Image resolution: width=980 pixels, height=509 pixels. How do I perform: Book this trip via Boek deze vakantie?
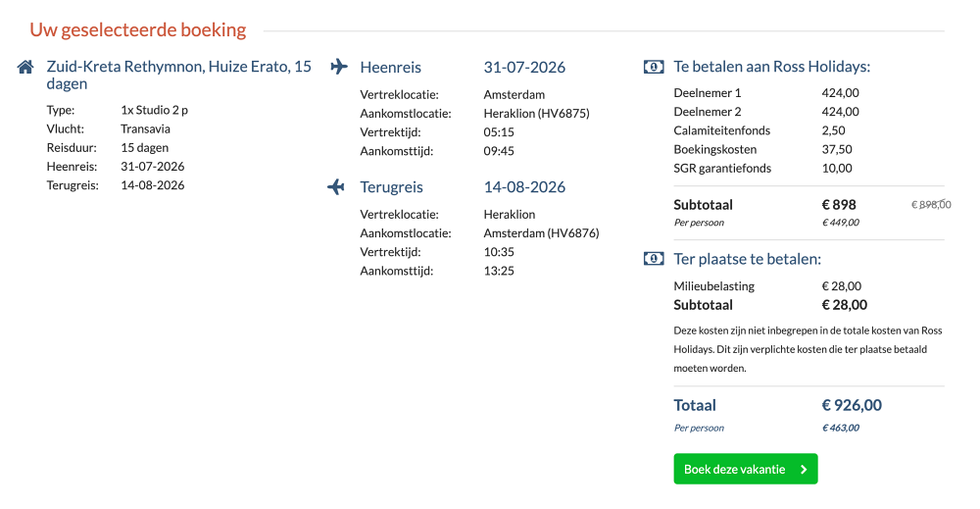746,469
